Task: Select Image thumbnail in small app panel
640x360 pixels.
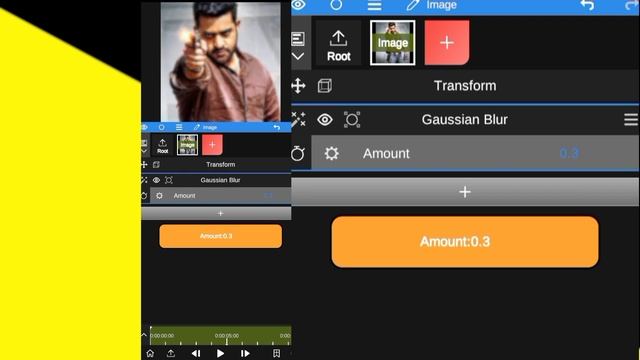Action: 187,145
